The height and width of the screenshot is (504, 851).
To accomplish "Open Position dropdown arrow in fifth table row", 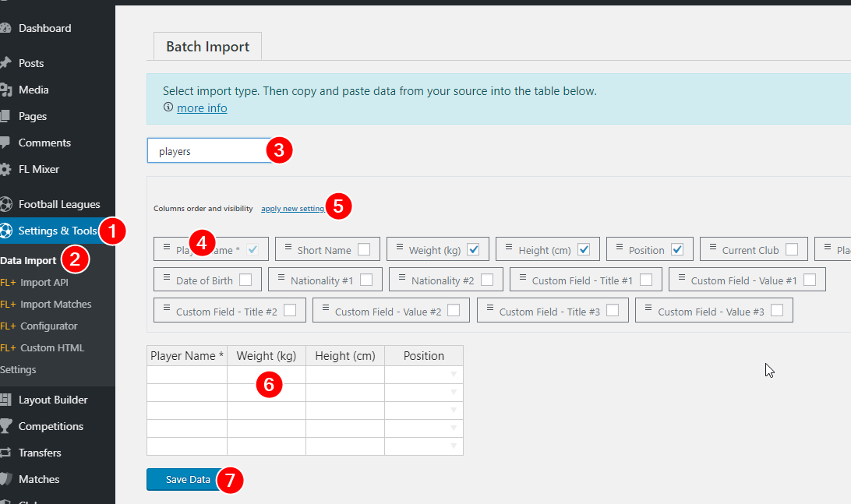I will (x=454, y=446).
